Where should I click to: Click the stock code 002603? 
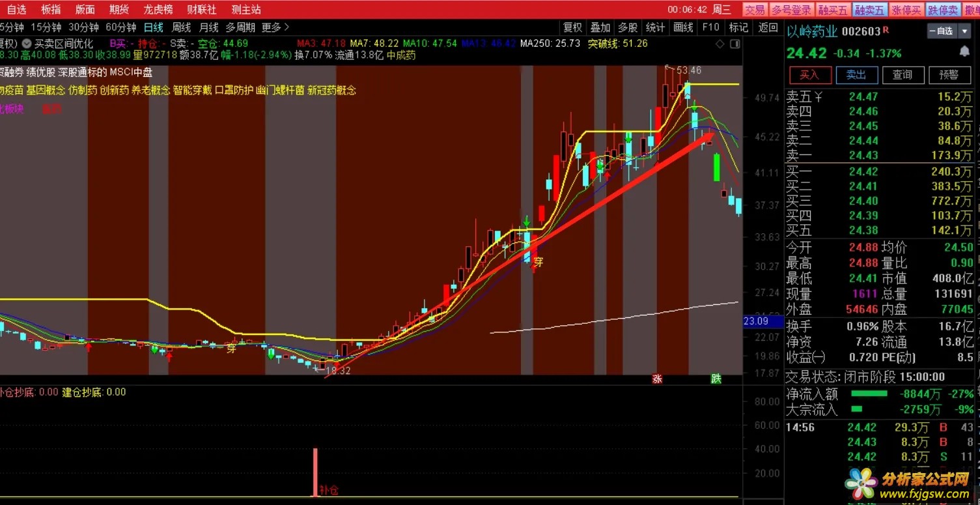coord(861,31)
